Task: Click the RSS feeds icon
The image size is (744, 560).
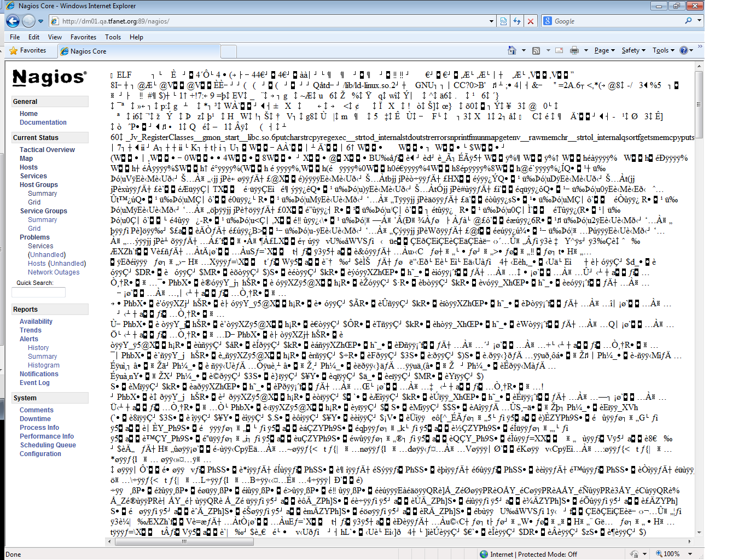Action: click(536, 50)
